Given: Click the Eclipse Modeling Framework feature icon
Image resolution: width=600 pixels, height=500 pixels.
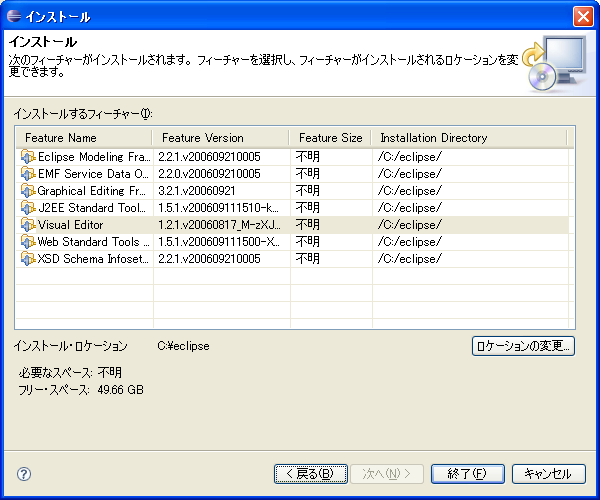Looking at the screenshot, I should [x=27, y=157].
